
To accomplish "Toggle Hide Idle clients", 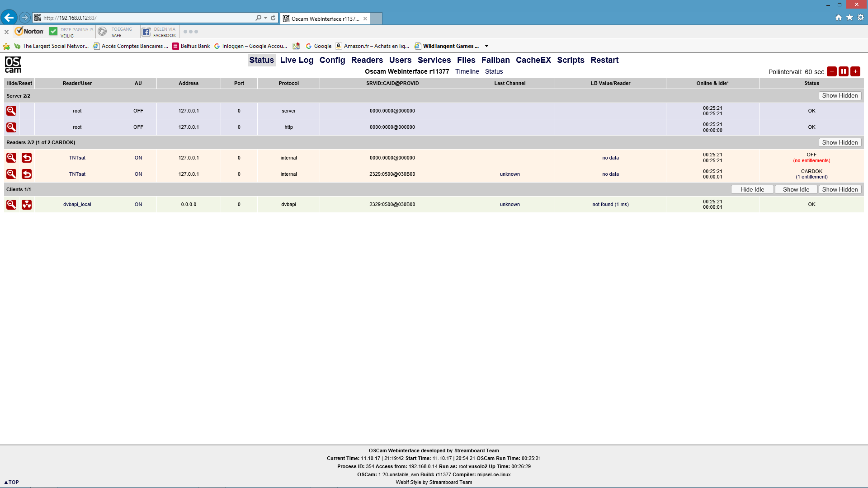I will point(752,190).
